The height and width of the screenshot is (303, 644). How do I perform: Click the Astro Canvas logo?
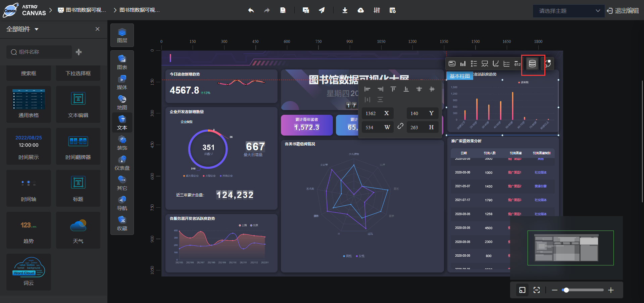pyautogui.click(x=24, y=10)
